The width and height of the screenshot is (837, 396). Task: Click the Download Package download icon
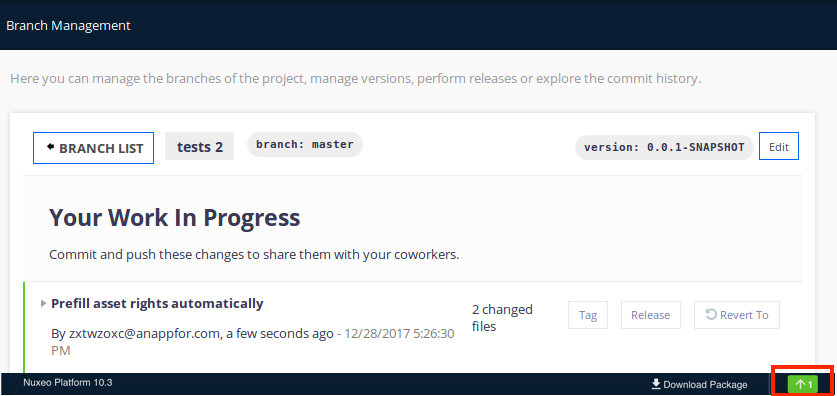(x=656, y=384)
